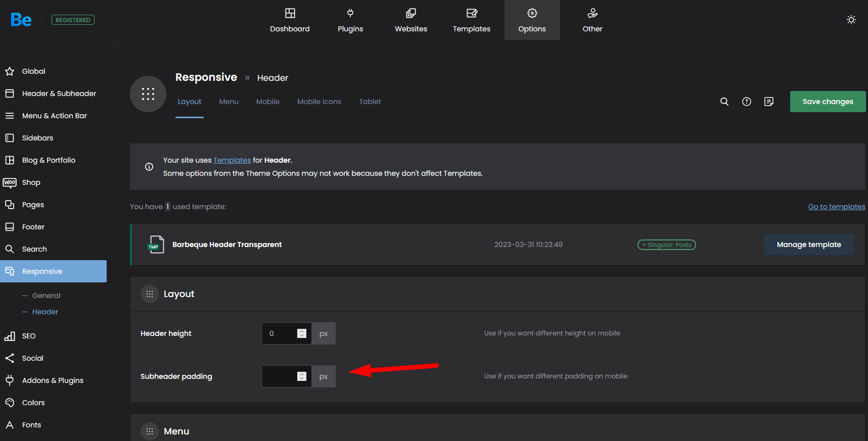
Task: Click Go to templates link
Action: [x=837, y=207]
